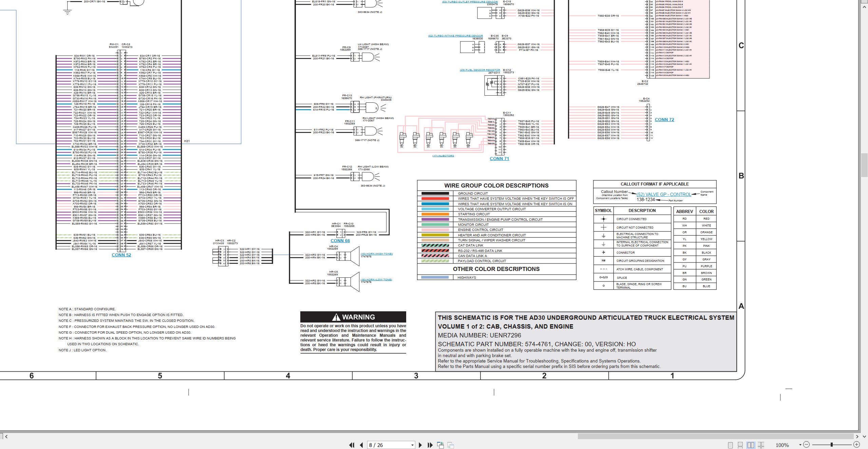The image size is (868, 449).
Task: Switch to continuous page view
Action: click(740, 445)
